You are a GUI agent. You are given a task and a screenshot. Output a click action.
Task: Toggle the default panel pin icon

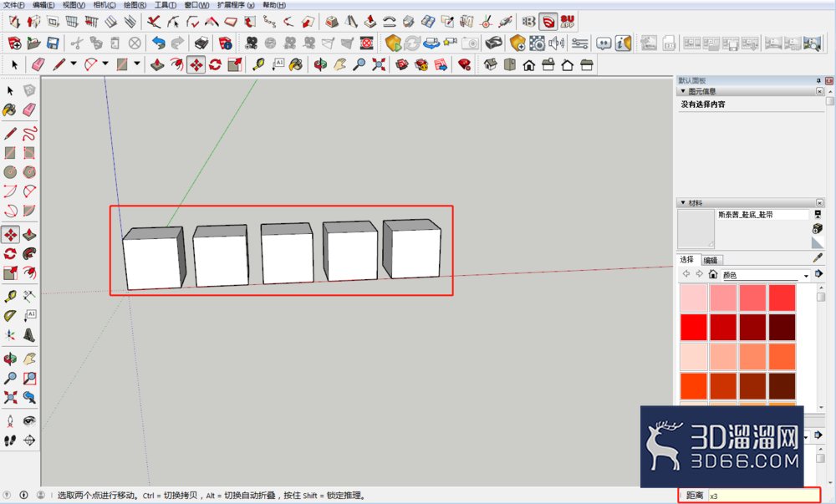pos(818,80)
